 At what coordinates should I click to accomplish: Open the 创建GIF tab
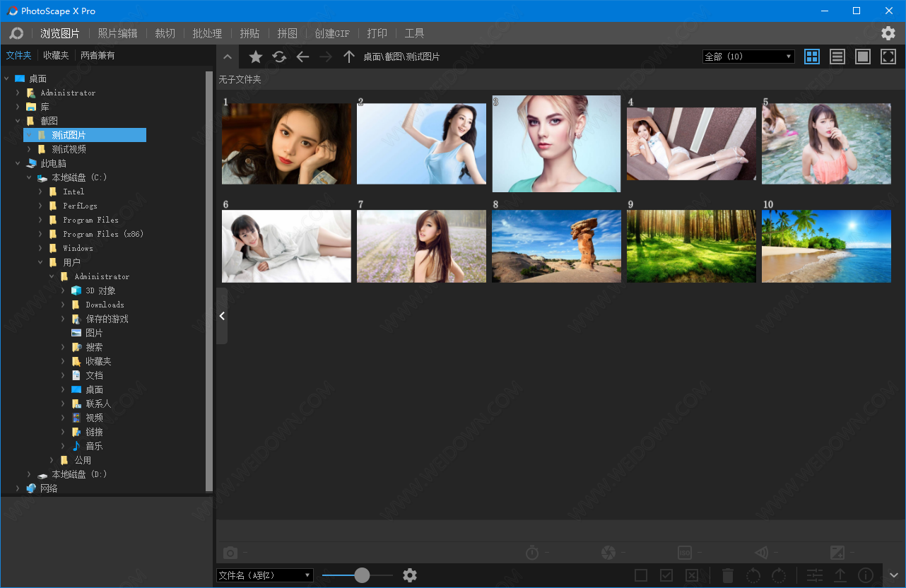pyautogui.click(x=332, y=33)
